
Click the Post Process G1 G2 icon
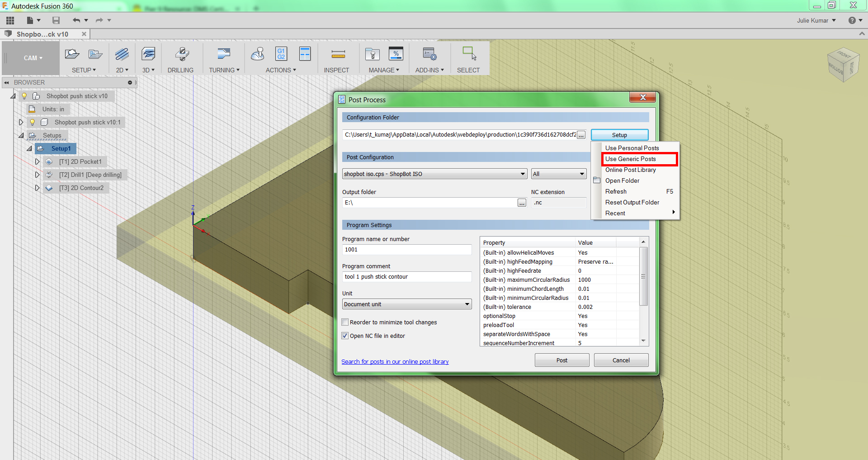click(x=281, y=54)
